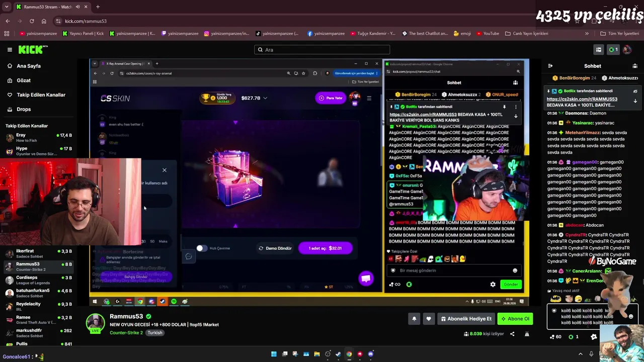644x362 pixels.
Task: Reload the page with the refresh icon
Action: pos(32,21)
